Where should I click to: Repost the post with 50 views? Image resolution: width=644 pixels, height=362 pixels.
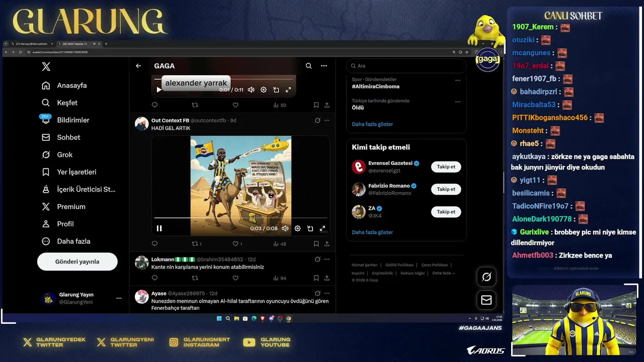(195, 105)
